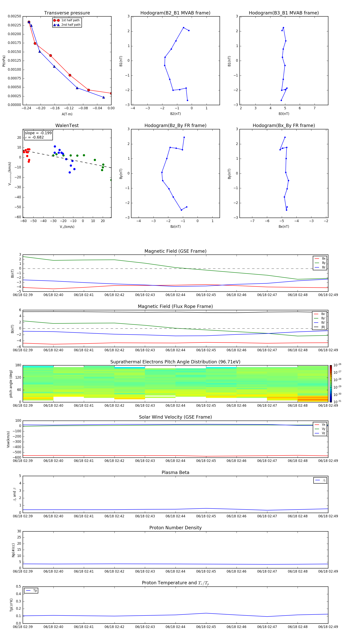Click the Hodogram(B2_B1 MVAB frame) title
351x644 pixels.
175,13
